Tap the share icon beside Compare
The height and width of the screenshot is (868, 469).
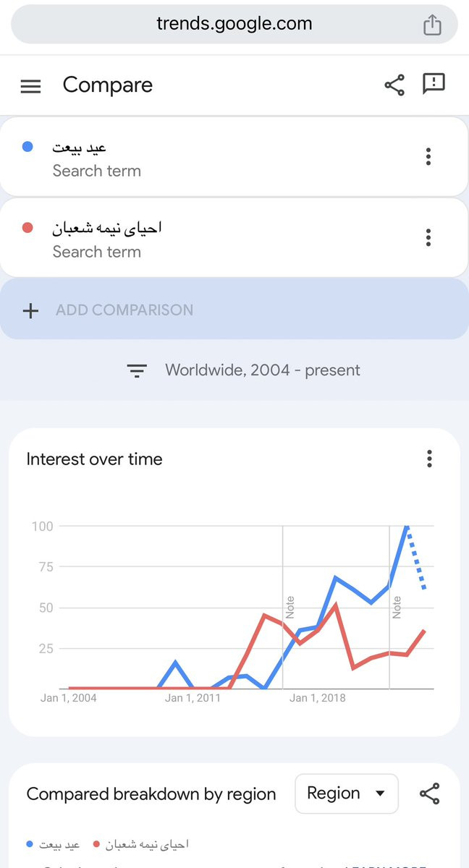(394, 85)
